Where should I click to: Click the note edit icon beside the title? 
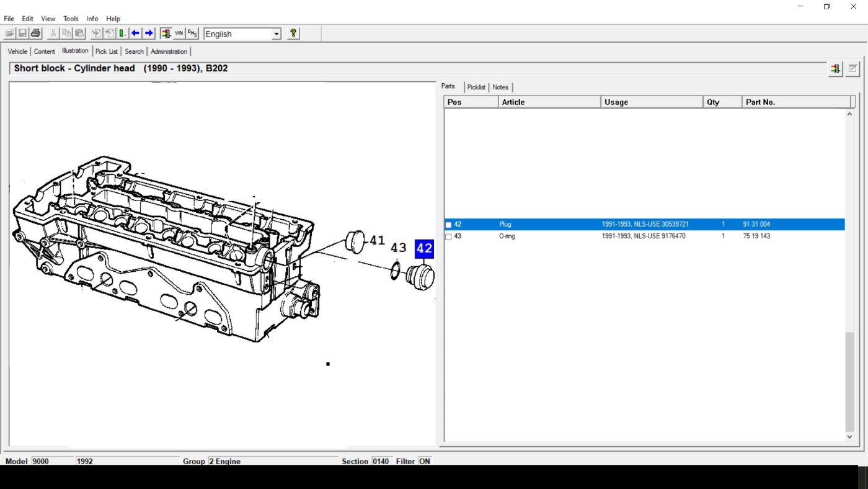click(x=853, y=69)
